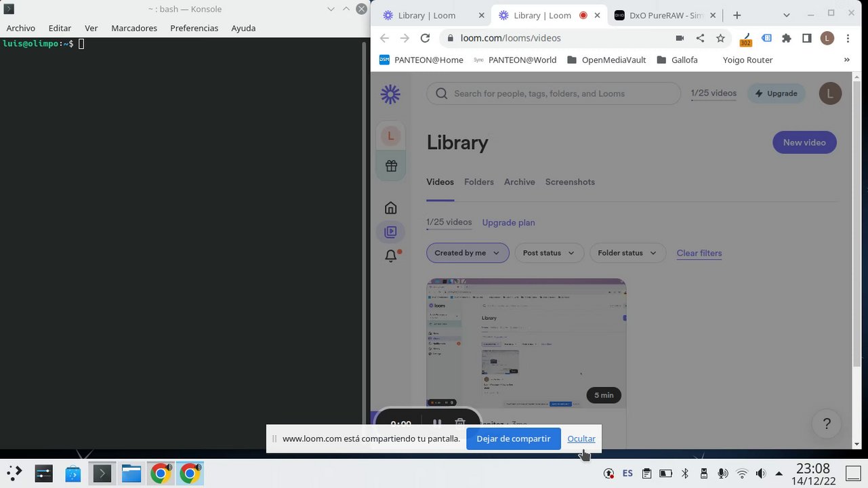Open the extension with 302 badge

point(746,39)
